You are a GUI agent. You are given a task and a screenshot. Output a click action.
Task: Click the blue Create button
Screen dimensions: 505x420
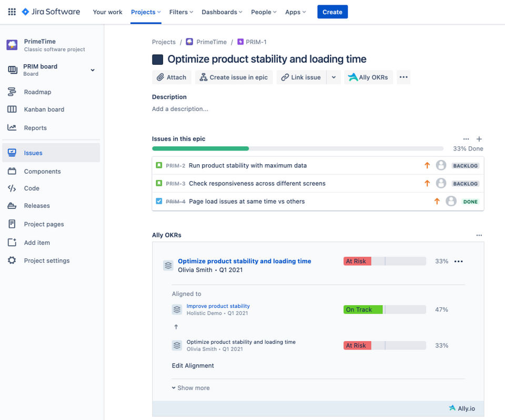point(332,12)
